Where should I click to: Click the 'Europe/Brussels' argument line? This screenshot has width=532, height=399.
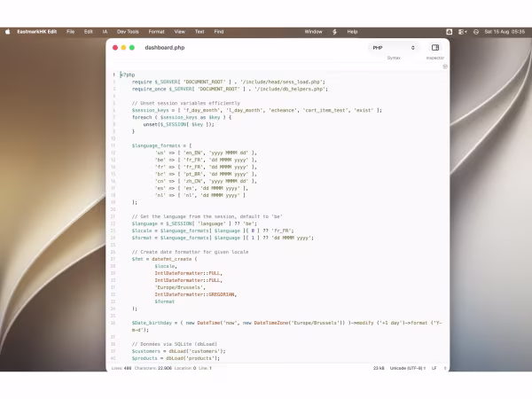180,287
